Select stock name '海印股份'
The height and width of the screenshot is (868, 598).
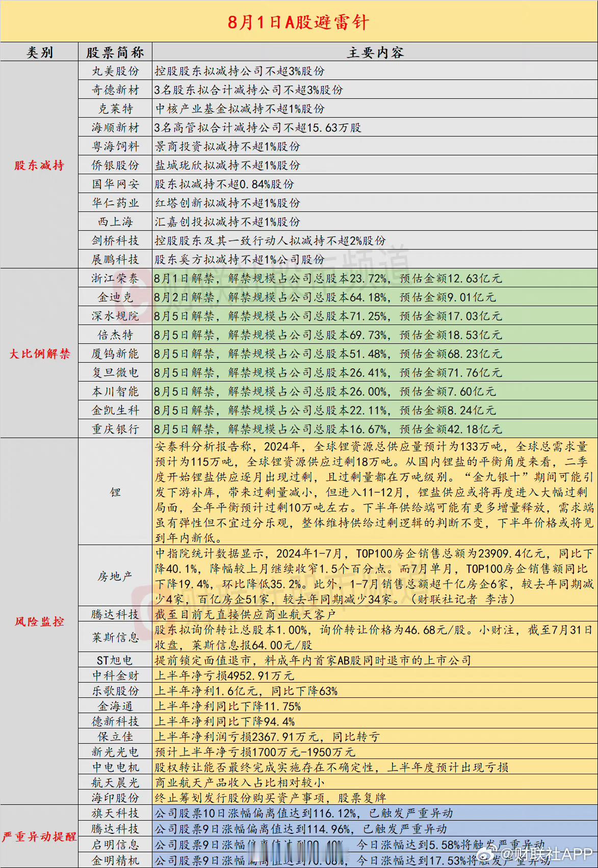115,798
